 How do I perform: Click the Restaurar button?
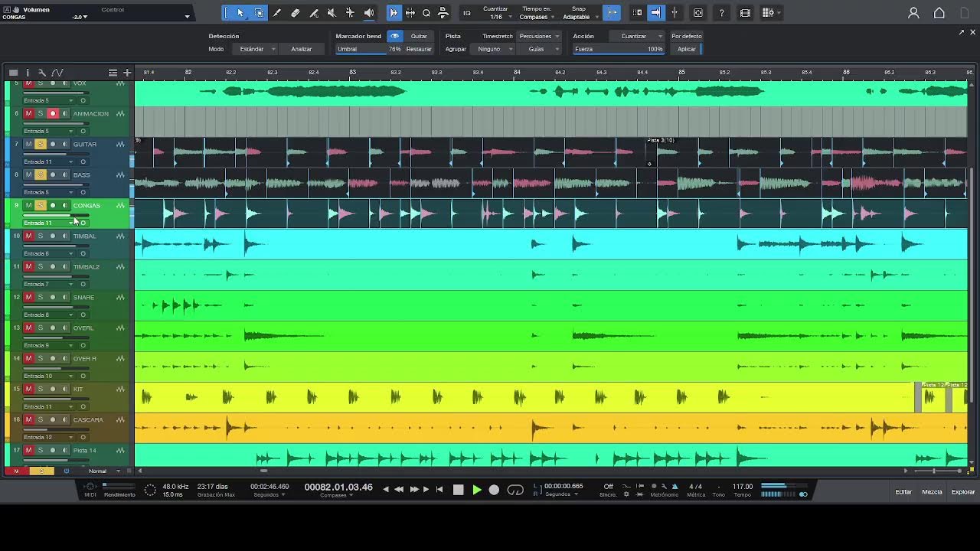pos(419,49)
